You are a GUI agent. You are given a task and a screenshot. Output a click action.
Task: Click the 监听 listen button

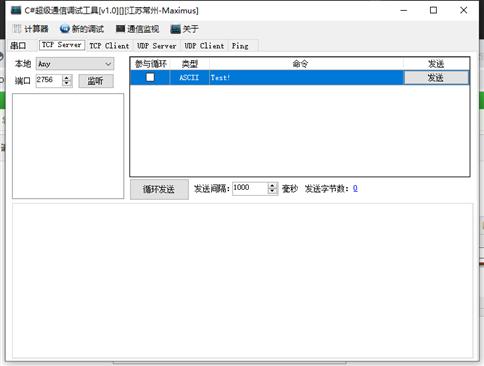[x=96, y=81]
